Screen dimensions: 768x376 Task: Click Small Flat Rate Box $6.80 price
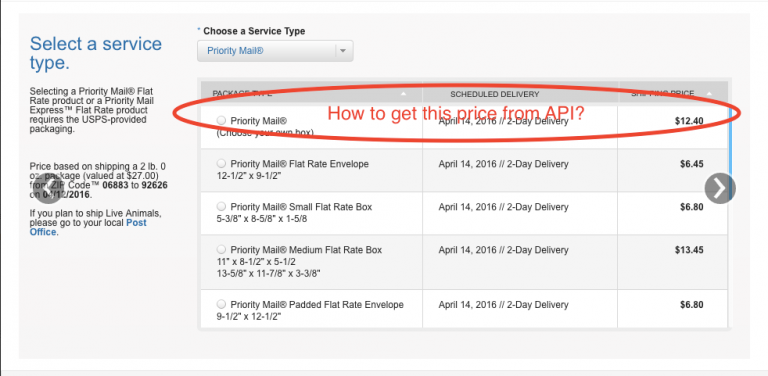point(691,207)
